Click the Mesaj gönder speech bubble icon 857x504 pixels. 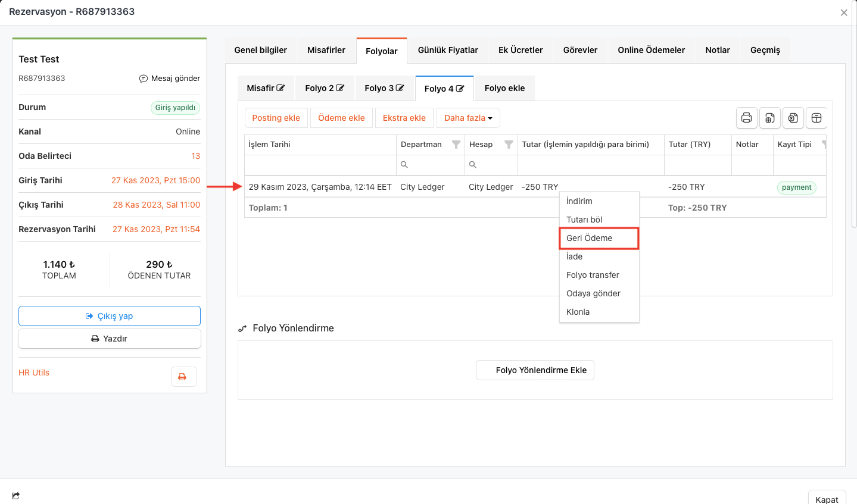pos(144,79)
